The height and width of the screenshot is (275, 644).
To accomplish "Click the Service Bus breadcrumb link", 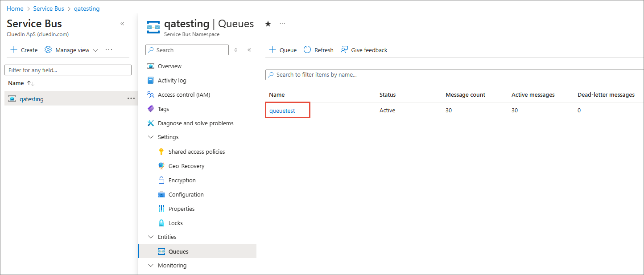I will pyautogui.click(x=49, y=8).
